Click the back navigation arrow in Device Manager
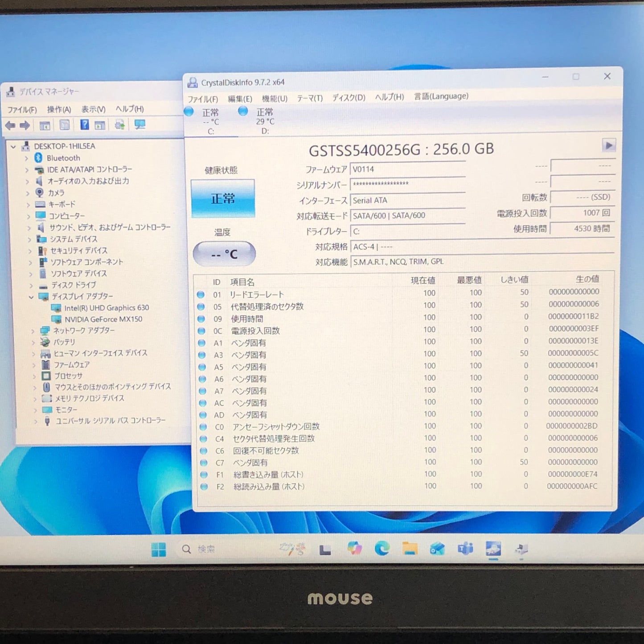 [x=11, y=125]
